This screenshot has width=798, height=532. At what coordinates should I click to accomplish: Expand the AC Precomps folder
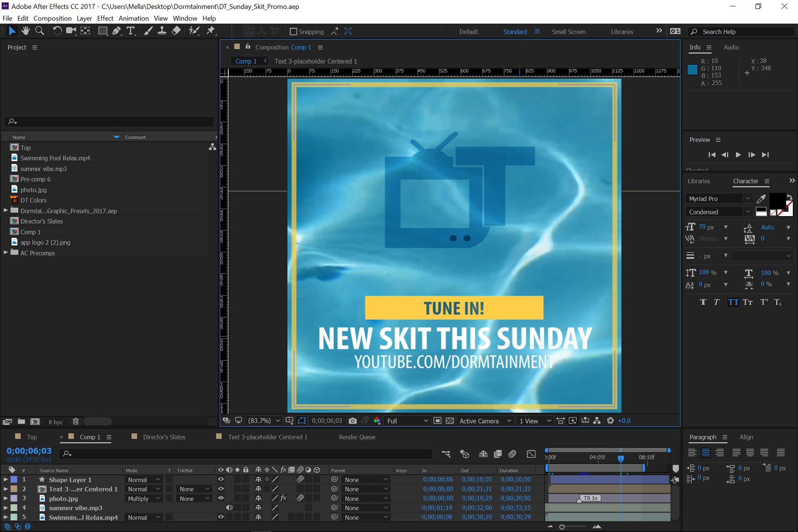pos(6,252)
